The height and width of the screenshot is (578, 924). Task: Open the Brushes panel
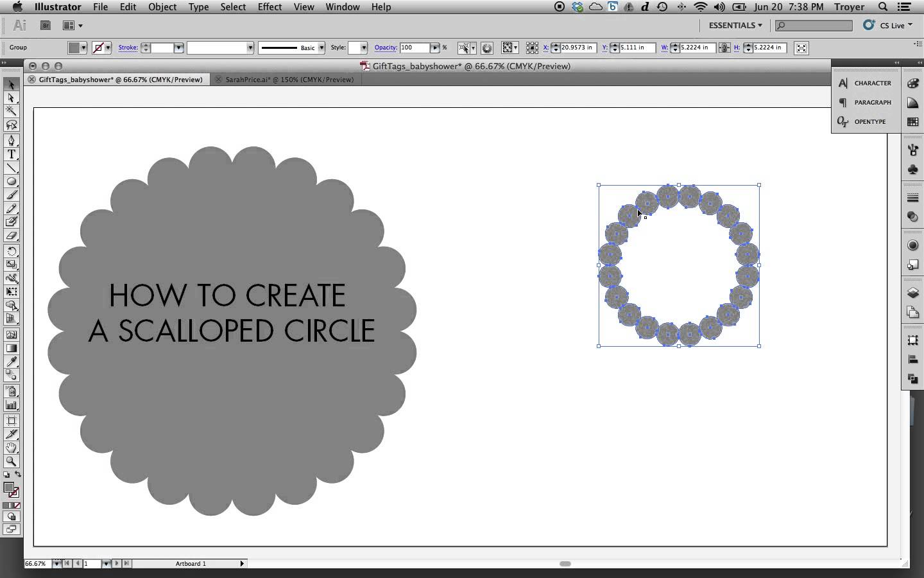(912, 149)
